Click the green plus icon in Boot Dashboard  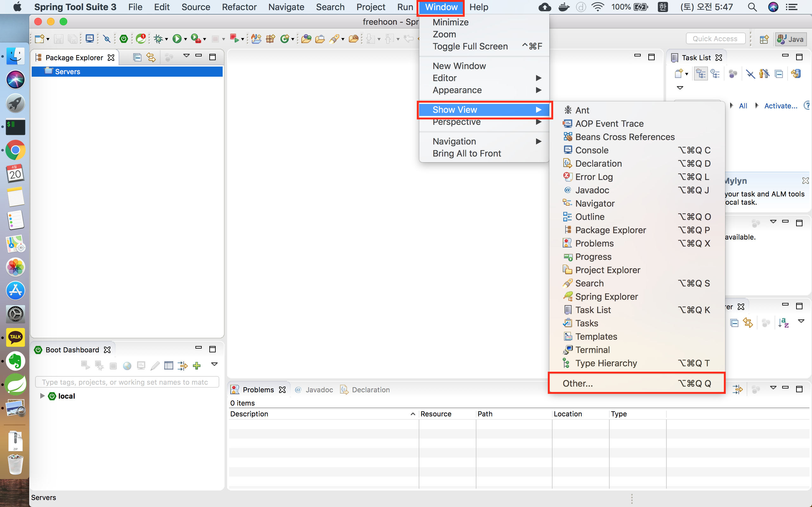coord(197,365)
